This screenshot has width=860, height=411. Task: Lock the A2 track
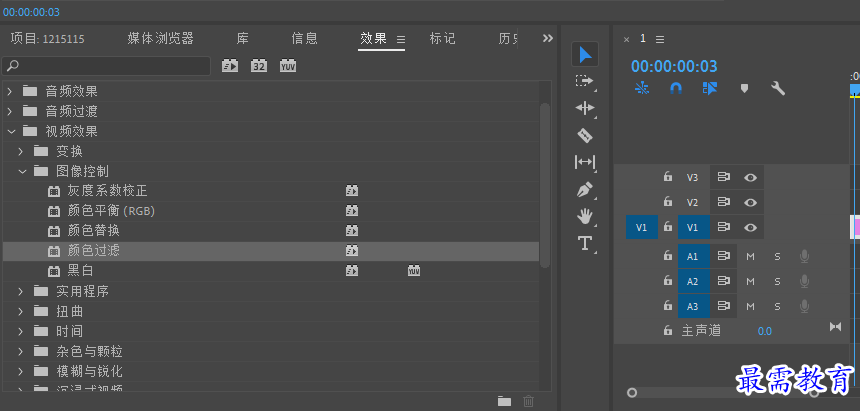tap(667, 280)
